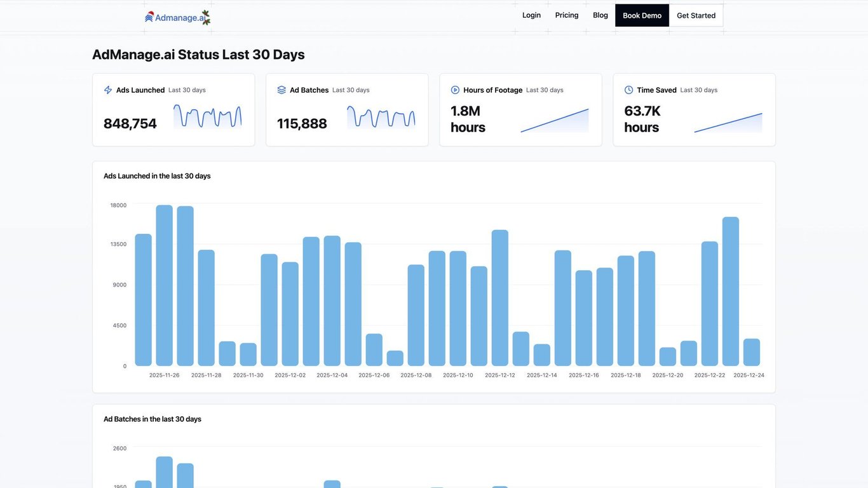Click the Hours of Footage trend line

555,120
